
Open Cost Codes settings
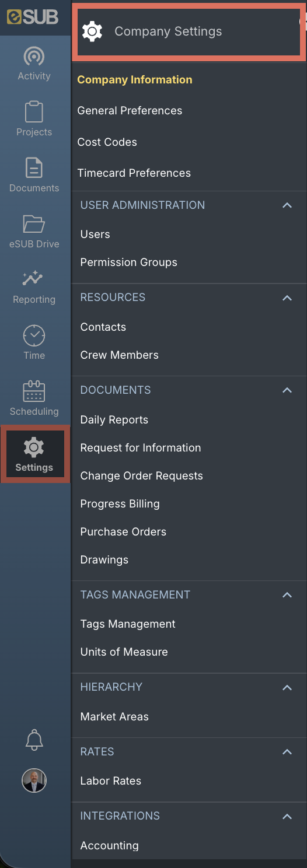click(x=107, y=142)
